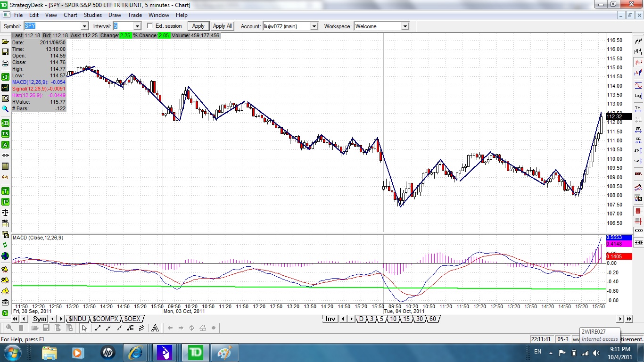Viewport: 644px width, 362px height.
Task: Select the 60 minute interval tab
Action: tap(432, 319)
